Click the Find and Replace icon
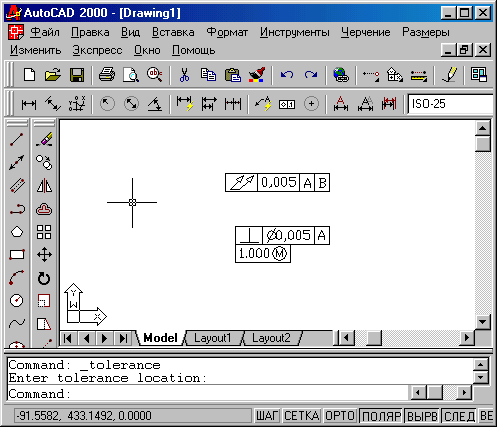The image size is (497, 427). (155, 75)
